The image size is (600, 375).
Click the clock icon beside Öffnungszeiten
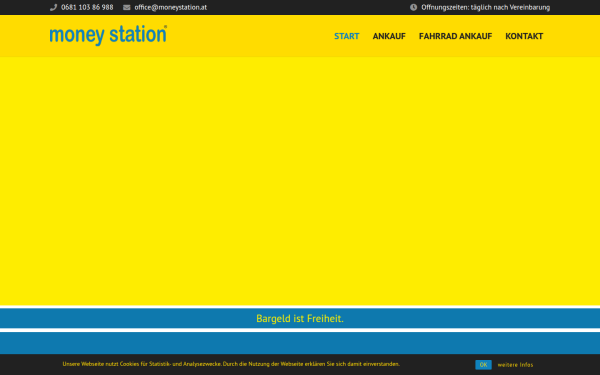point(413,7)
